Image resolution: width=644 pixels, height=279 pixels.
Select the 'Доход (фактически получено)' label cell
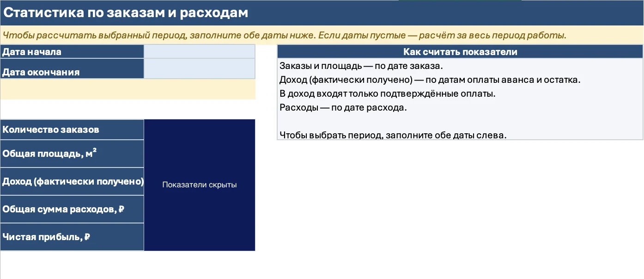(x=72, y=181)
